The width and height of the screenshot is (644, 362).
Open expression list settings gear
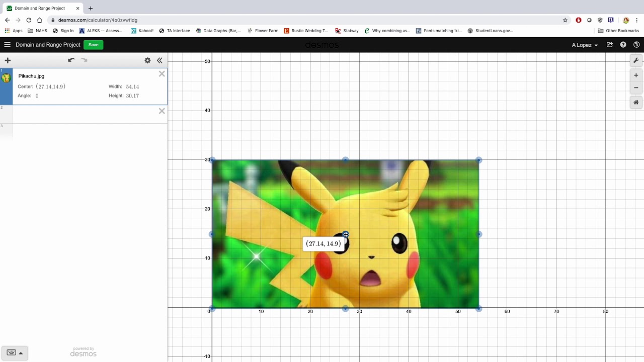(x=147, y=60)
